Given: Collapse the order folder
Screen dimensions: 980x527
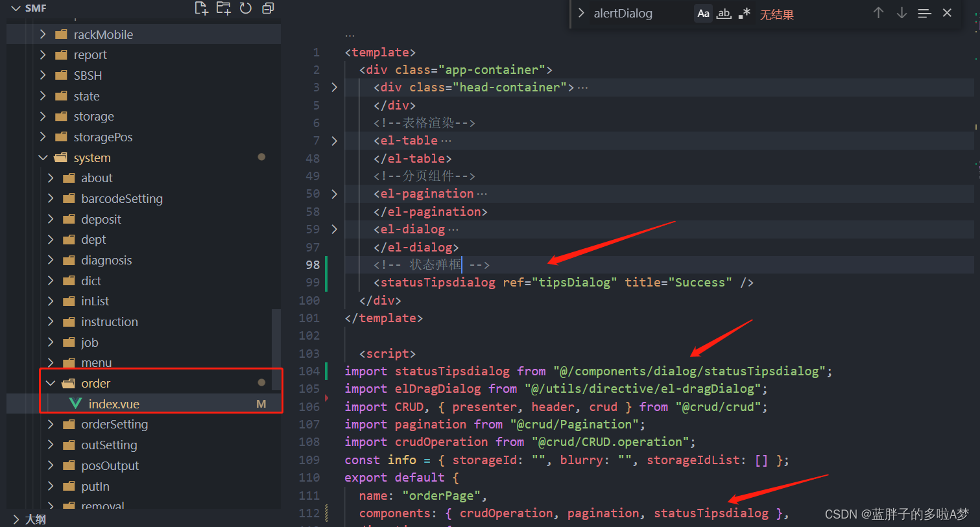Looking at the screenshot, I should click(x=51, y=383).
